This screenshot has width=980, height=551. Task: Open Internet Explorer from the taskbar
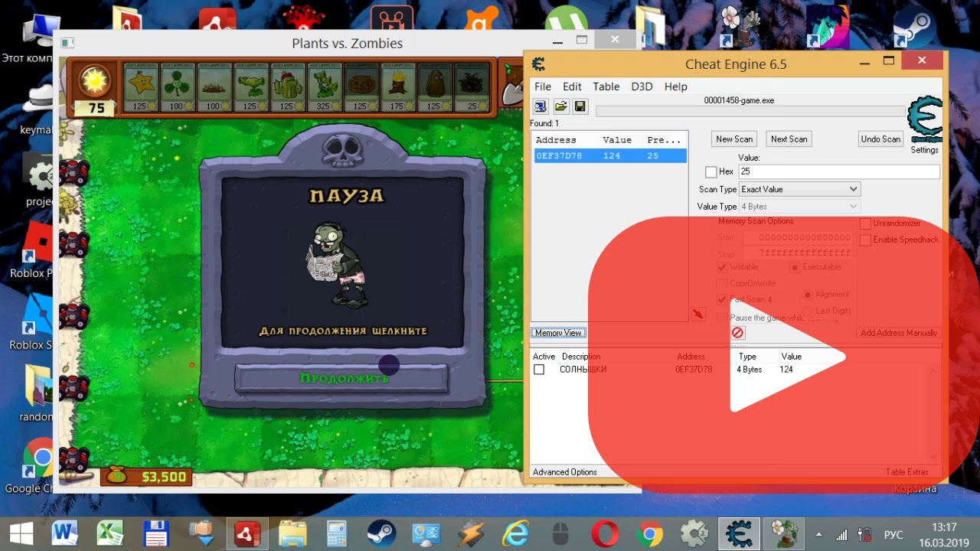(516, 533)
